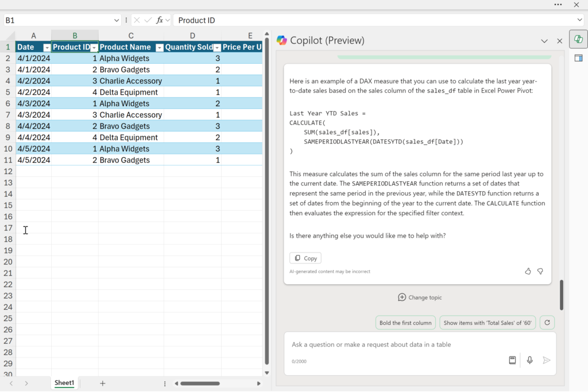Expand the Name Box dropdown arrow

click(x=116, y=20)
